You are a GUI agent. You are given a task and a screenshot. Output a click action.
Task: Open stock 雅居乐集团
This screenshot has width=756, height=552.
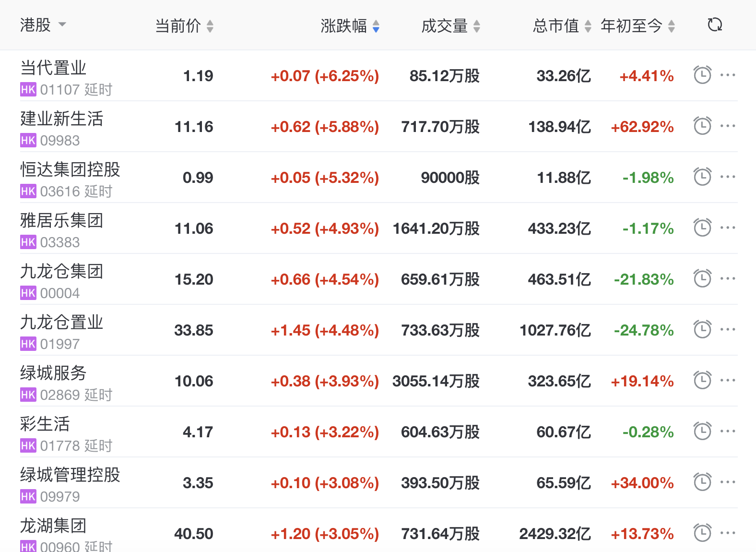point(62,220)
